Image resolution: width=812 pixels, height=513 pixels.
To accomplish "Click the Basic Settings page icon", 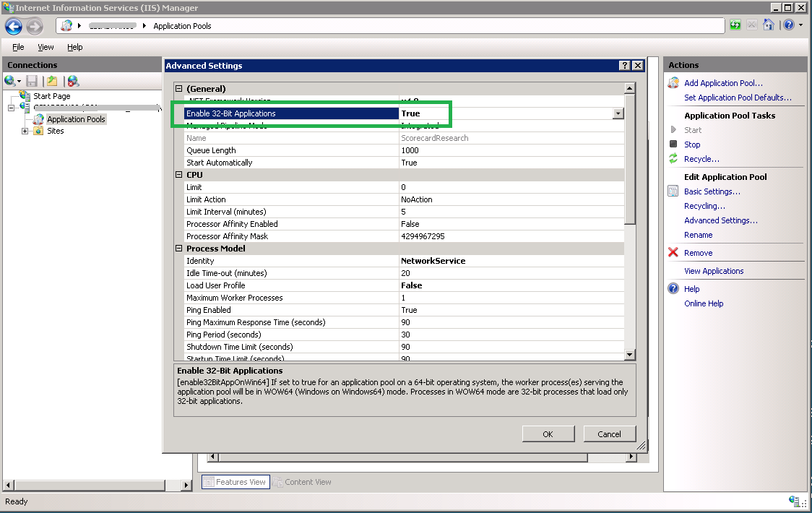I will pos(673,191).
